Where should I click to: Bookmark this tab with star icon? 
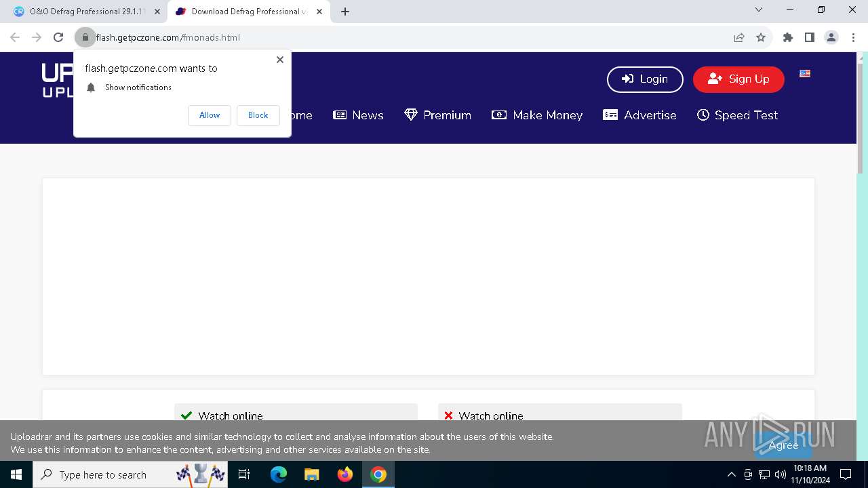(x=761, y=37)
